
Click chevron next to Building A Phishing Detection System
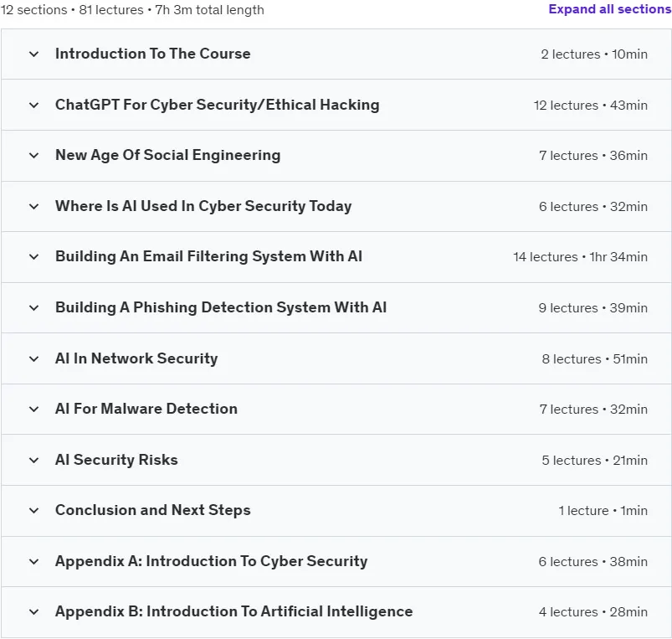click(33, 307)
